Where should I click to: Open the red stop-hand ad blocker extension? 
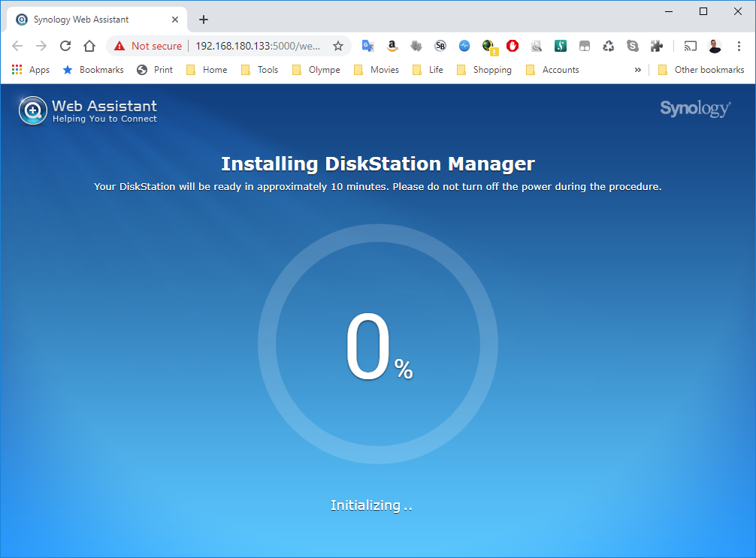coord(513,46)
